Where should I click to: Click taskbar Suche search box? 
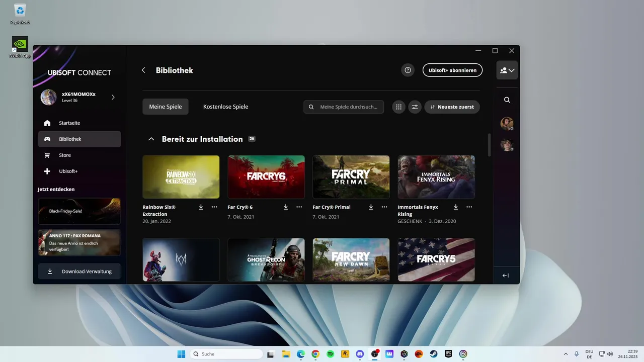[227, 354]
